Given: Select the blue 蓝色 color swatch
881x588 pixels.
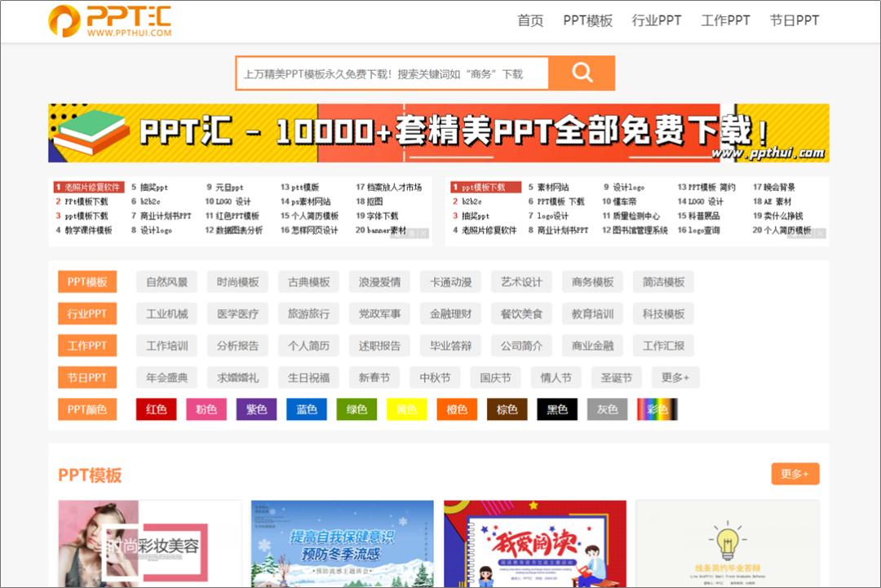Looking at the screenshot, I should coord(307,409).
